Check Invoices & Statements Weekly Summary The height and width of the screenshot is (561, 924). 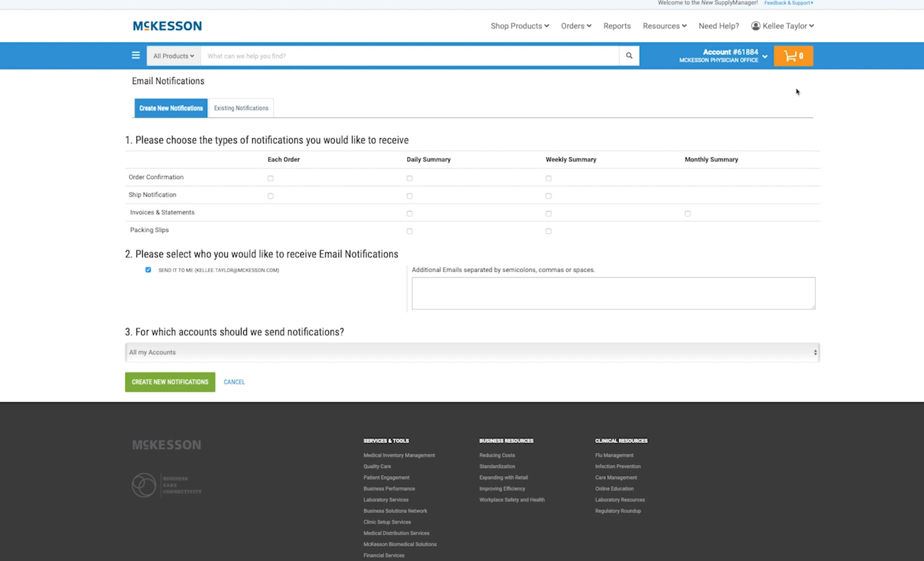pos(549,213)
